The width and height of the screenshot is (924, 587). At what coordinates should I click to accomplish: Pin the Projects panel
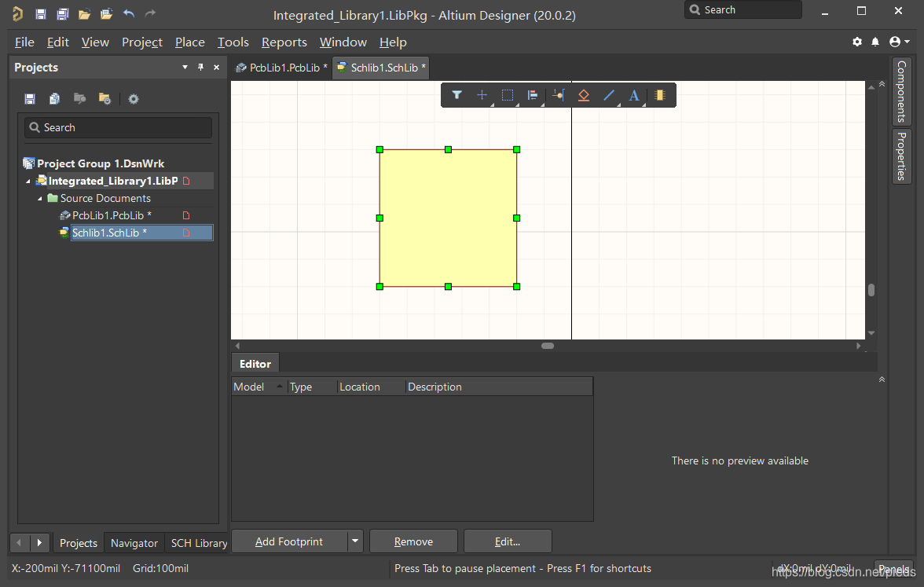[x=200, y=68]
